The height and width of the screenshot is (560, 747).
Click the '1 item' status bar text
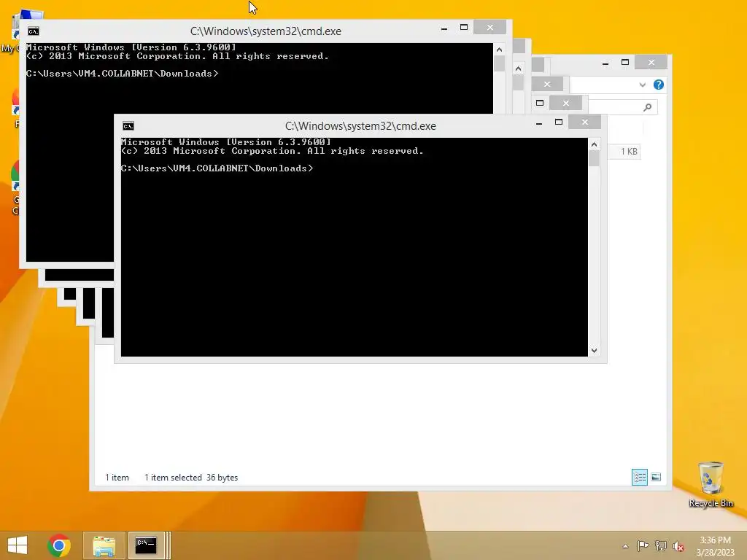[x=117, y=478]
